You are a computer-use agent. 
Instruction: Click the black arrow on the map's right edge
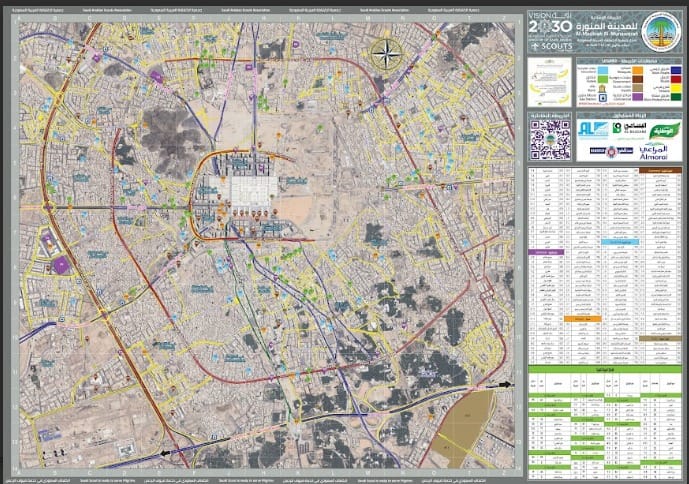pyautogui.click(x=503, y=384)
